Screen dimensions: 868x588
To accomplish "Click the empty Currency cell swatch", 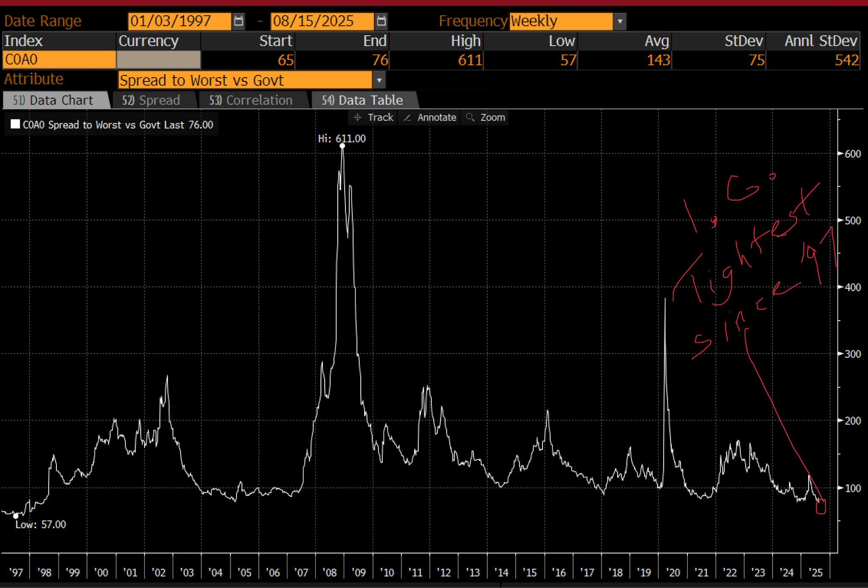I will tap(158, 60).
